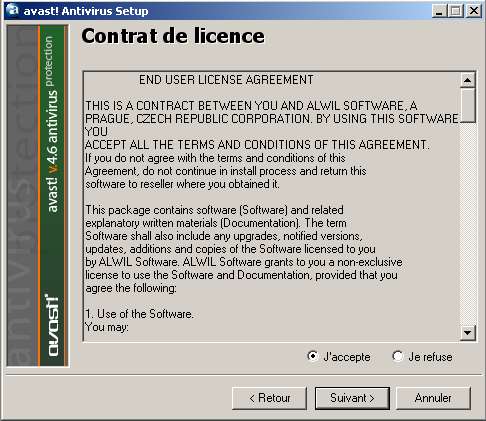
Task: Continue with the Suivant button
Action: pyautogui.click(x=352, y=398)
